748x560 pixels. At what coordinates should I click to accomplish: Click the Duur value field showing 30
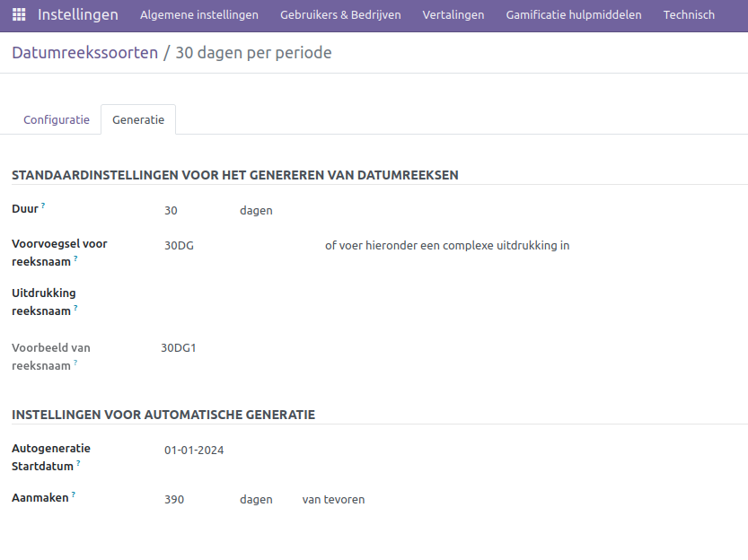tap(171, 210)
